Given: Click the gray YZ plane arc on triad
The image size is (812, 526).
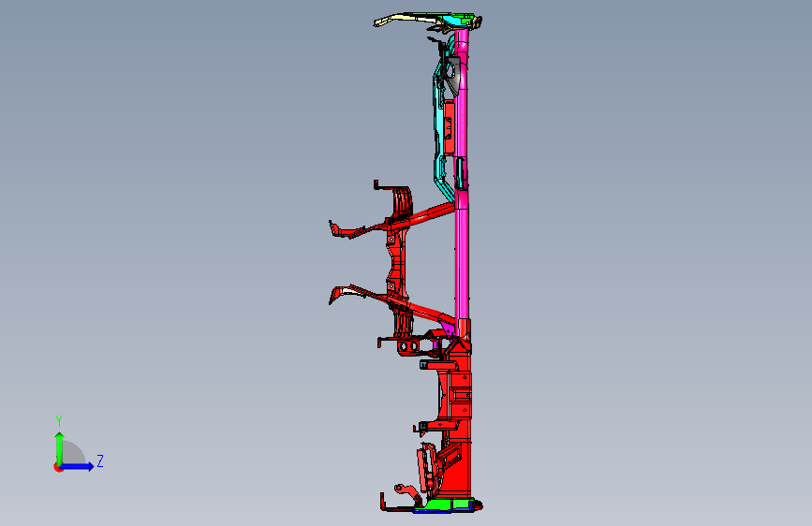Looking at the screenshot, I should tap(74, 452).
